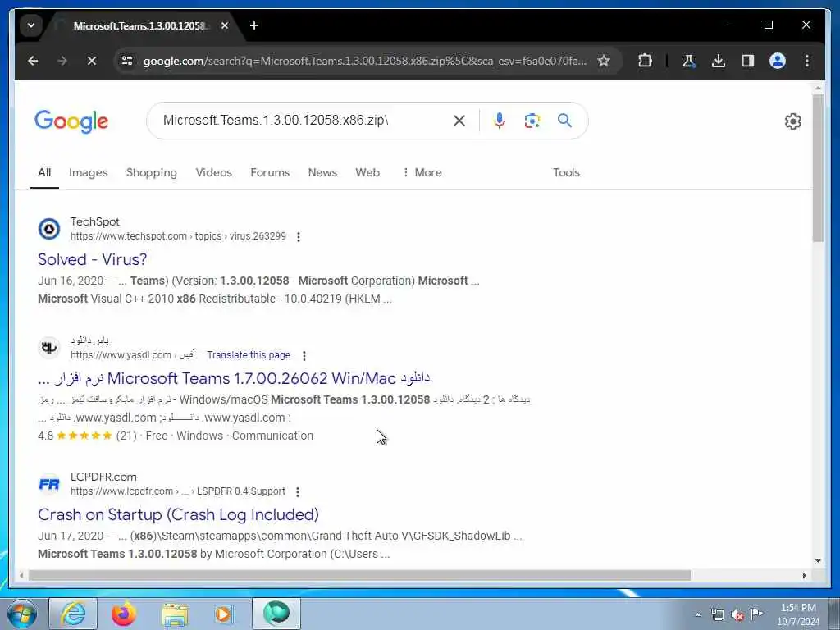Open options for LCPDFR.com result

(x=298, y=492)
